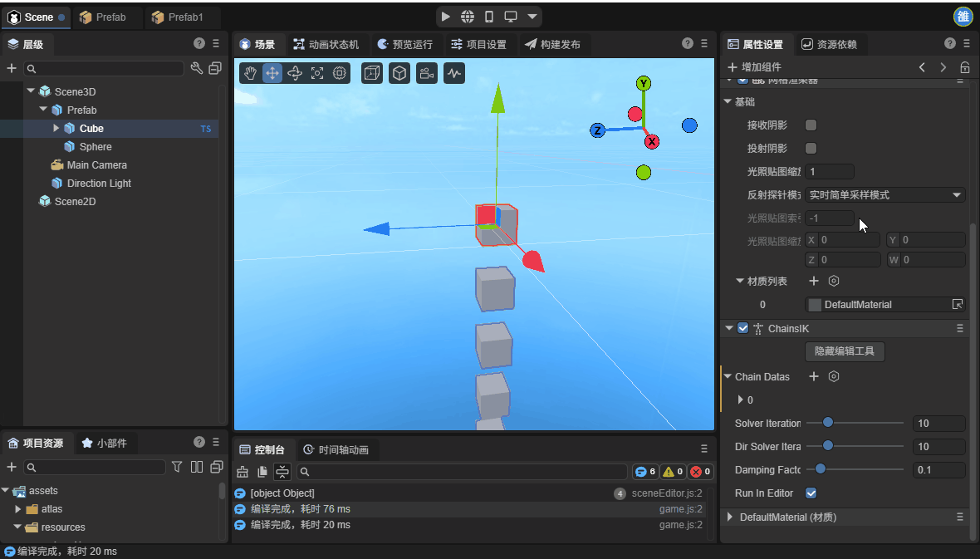Enable the 接收阴影 checkbox
Image resolution: width=980 pixels, height=559 pixels.
click(811, 125)
